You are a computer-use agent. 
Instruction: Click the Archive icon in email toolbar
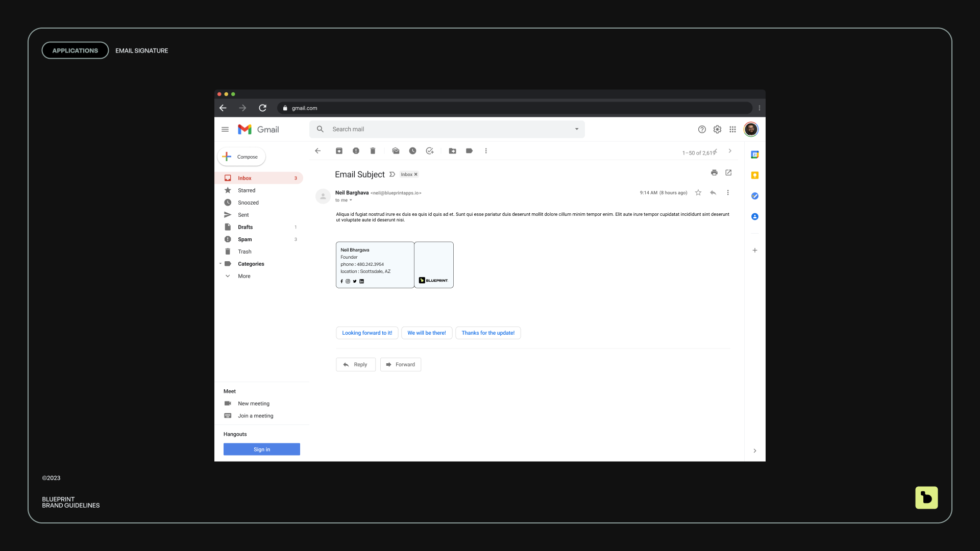click(339, 151)
